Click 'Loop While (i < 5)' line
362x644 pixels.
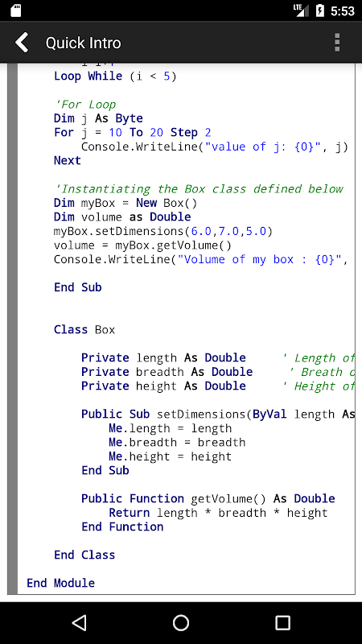(115, 76)
